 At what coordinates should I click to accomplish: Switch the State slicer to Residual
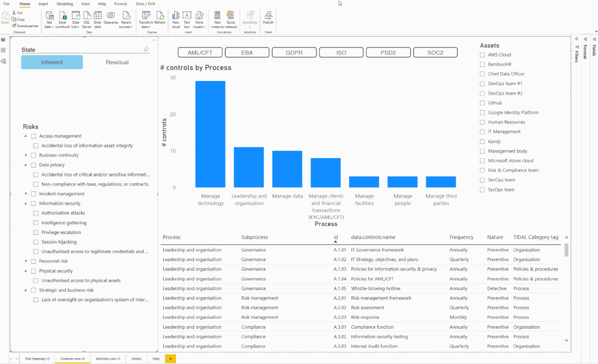click(117, 62)
